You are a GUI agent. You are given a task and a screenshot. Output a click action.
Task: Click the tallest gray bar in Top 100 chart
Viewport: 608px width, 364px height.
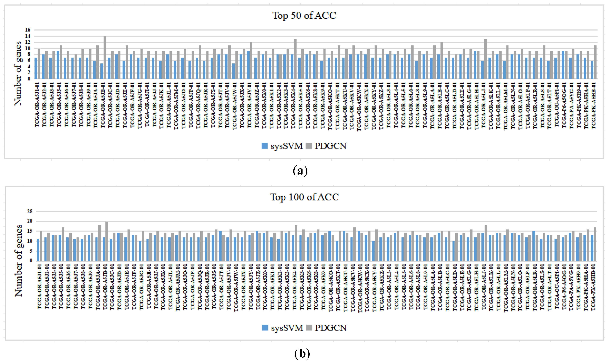pyautogui.click(x=107, y=241)
